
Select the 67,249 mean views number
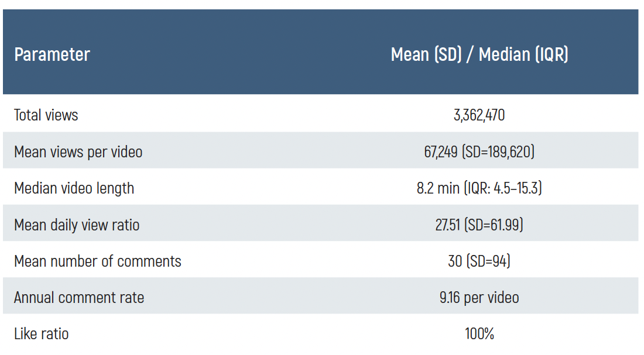pos(441,152)
